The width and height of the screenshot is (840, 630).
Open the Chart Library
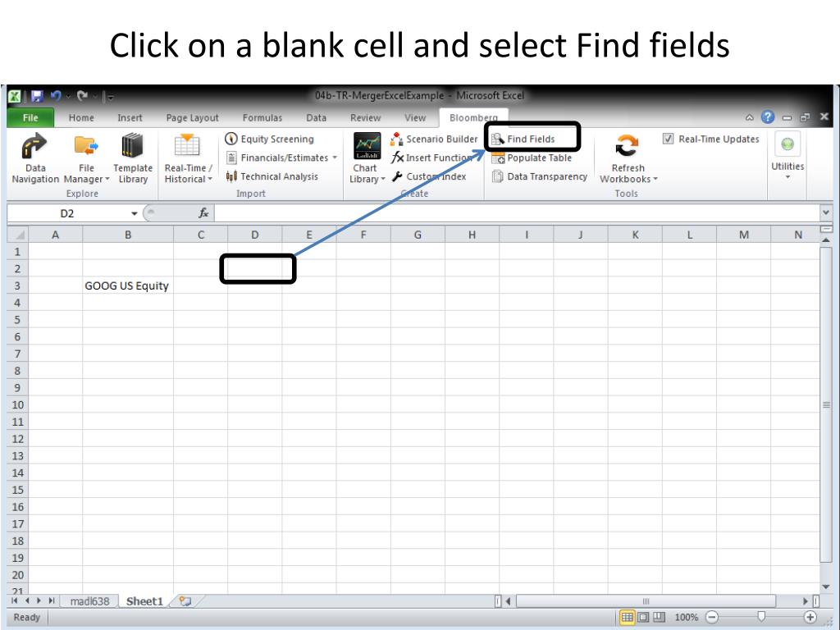(367, 158)
